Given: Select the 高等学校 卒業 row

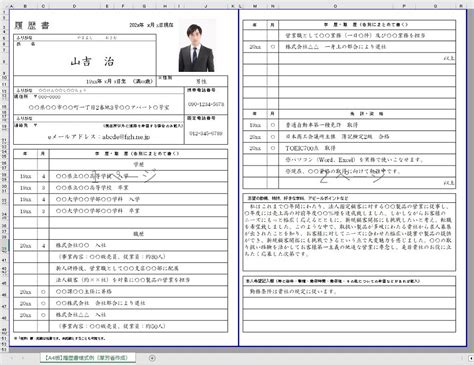Looking at the screenshot, I should point(138,188).
